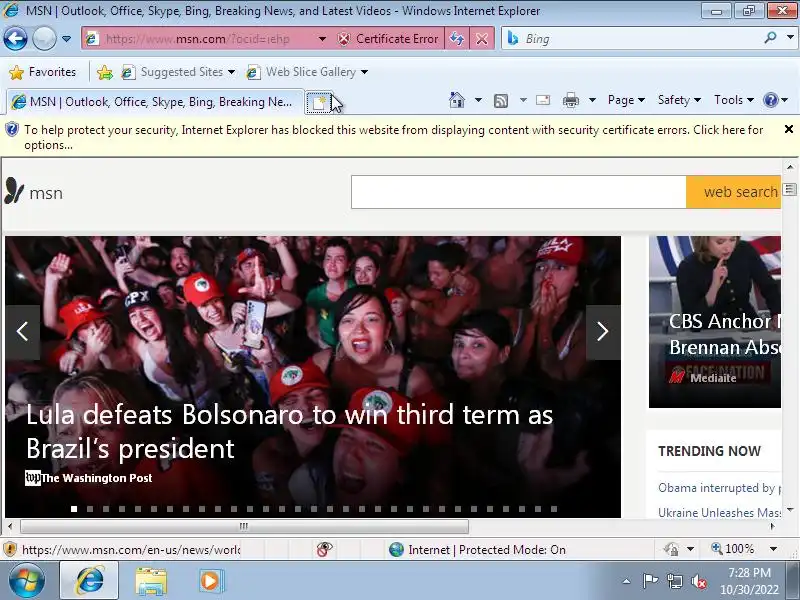Click the status bar lock security icon
This screenshot has width=800, height=600.
tap(671, 549)
